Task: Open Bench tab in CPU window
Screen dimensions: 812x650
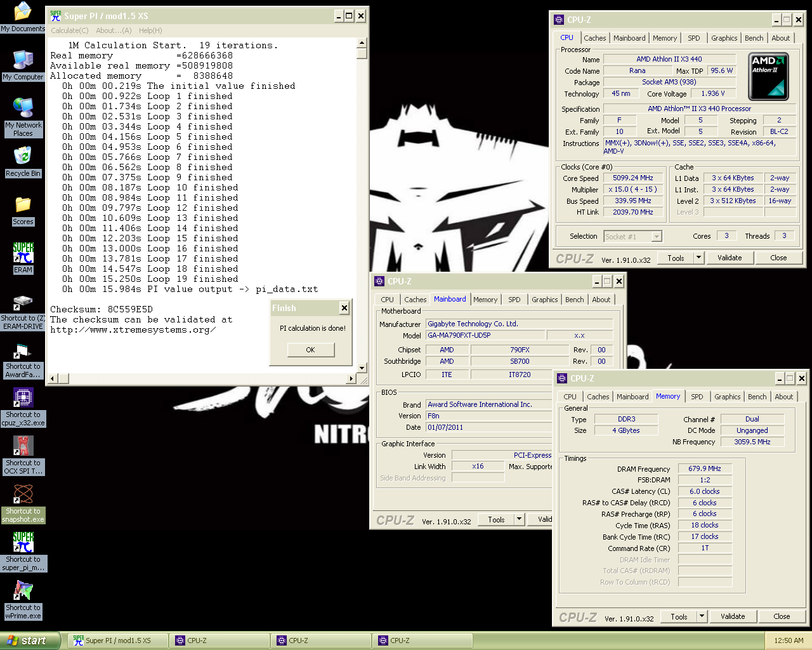Action: tap(754, 38)
